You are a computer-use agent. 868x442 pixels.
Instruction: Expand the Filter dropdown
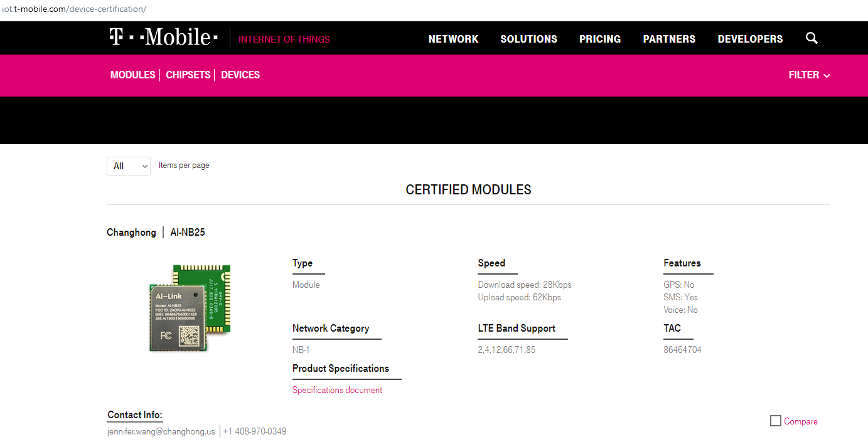(809, 75)
